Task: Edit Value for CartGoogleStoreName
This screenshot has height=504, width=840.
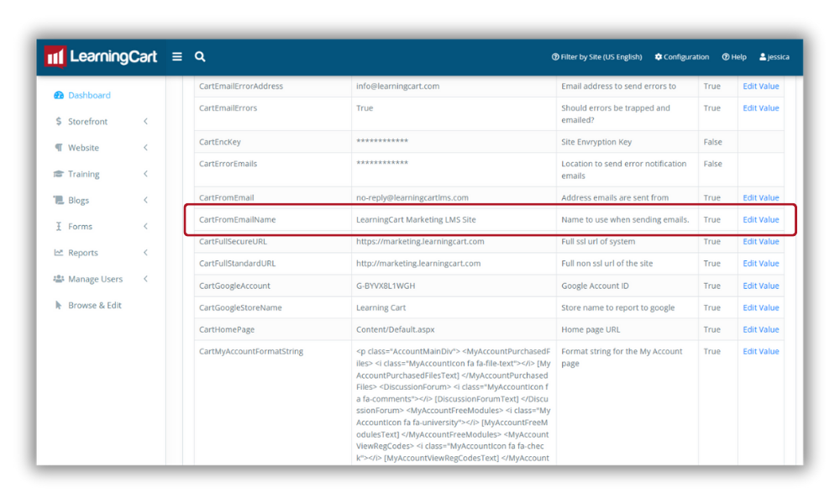Action: point(761,307)
